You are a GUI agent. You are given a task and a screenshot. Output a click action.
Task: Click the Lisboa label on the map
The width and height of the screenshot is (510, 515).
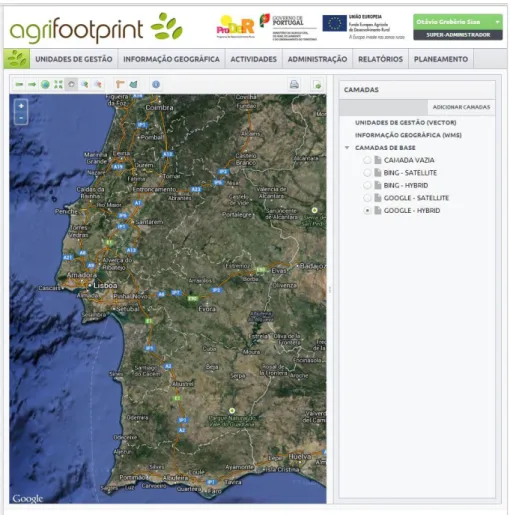[x=105, y=286]
